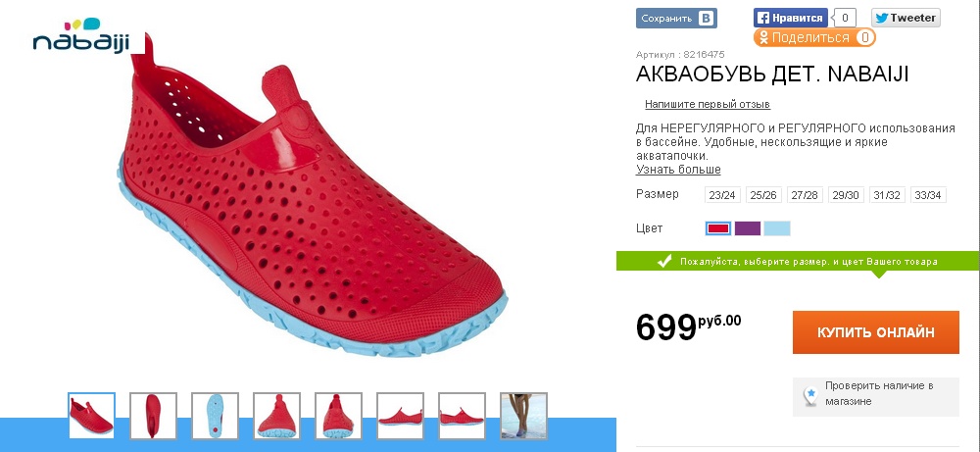Viewport: 980px width, 452px height.
Task: Open the feet-in-water photo thumbnail
Action: 523,416
